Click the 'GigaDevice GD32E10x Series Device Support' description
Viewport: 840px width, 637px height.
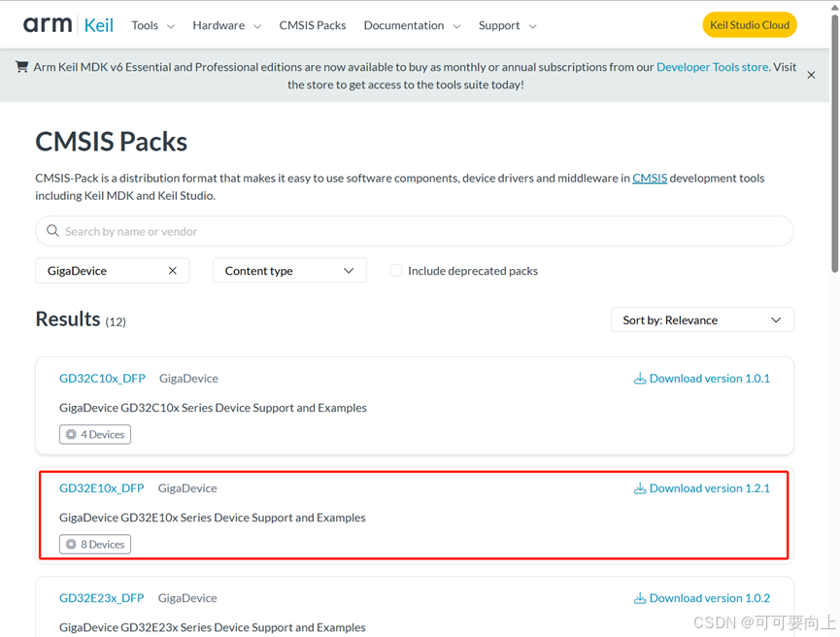(x=212, y=518)
